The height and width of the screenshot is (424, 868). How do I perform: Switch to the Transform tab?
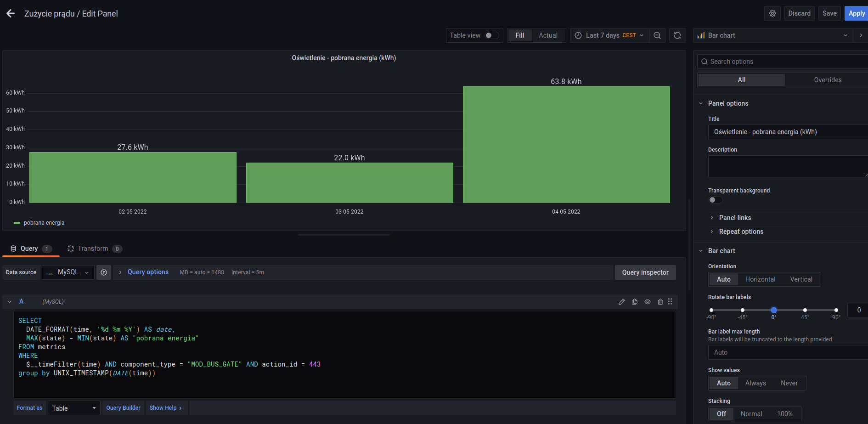(x=95, y=249)
